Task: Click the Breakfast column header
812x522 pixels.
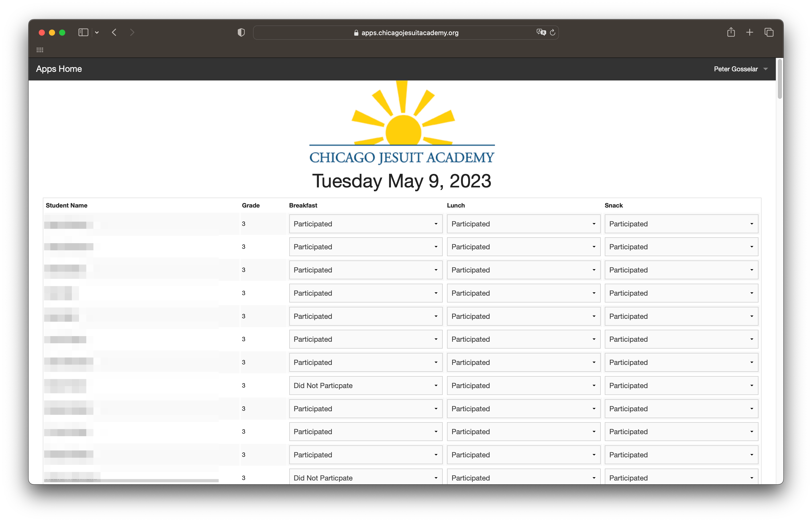Action: click(x=303, y=205)
